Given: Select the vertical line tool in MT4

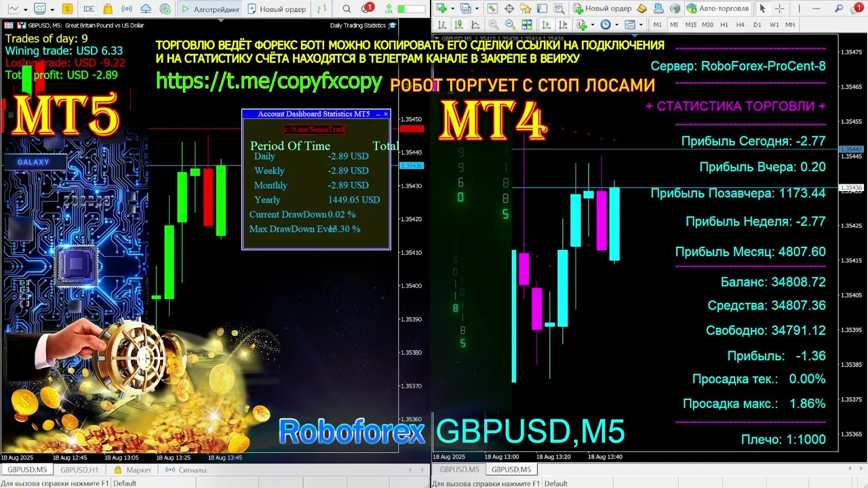Looking at the screenshot, I should pyautogui.click(x=799, y=8).
